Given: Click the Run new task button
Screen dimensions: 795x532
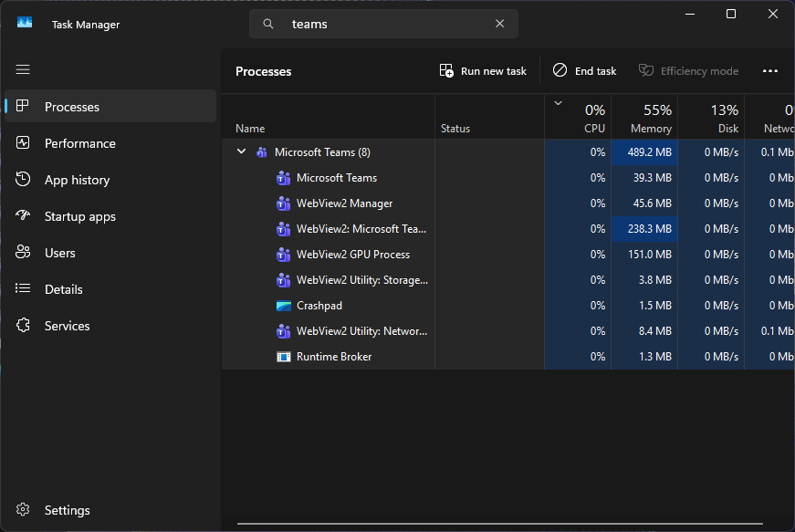Looking at the screenshot, I should point(483,71).
